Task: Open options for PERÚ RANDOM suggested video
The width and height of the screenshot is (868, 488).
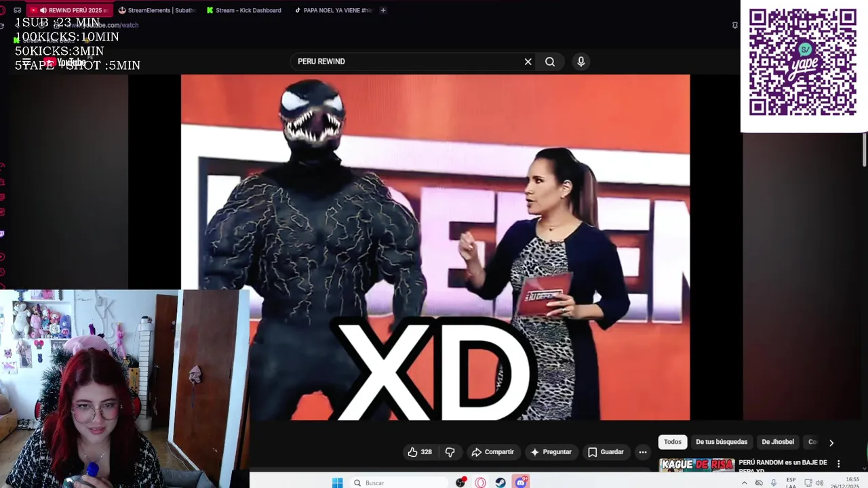Action: pos(839,464)
